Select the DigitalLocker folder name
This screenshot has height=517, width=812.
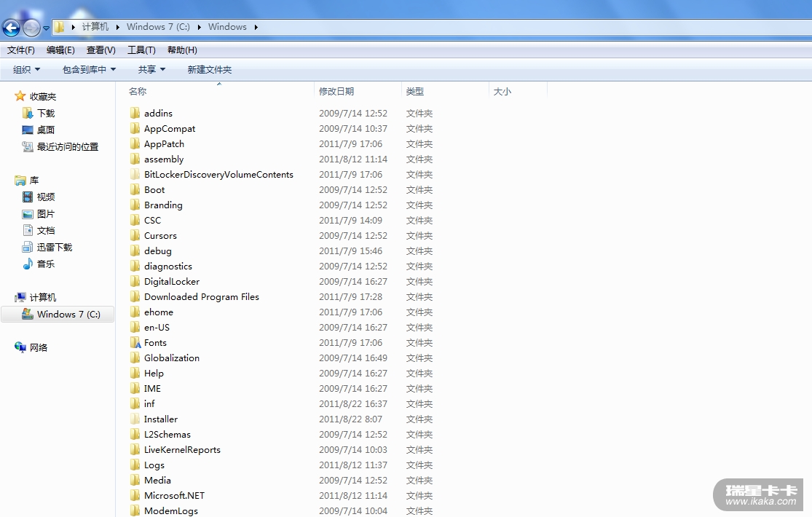172,281
